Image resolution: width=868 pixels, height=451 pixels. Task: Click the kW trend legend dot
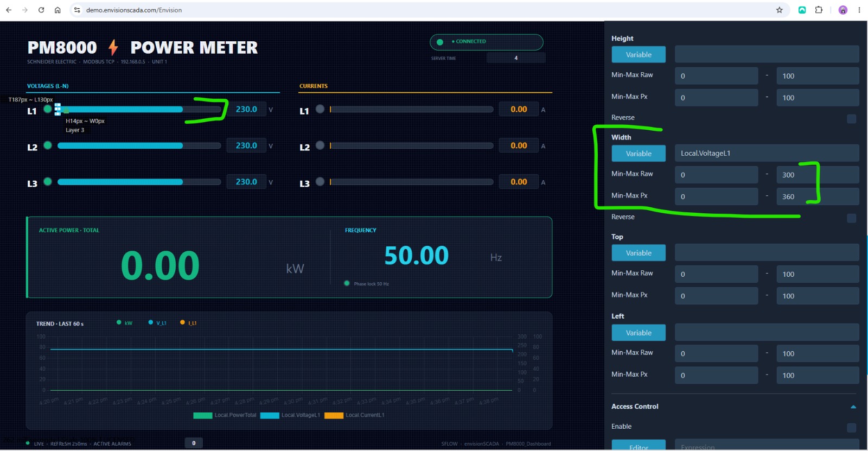click(x=119, y=322)
